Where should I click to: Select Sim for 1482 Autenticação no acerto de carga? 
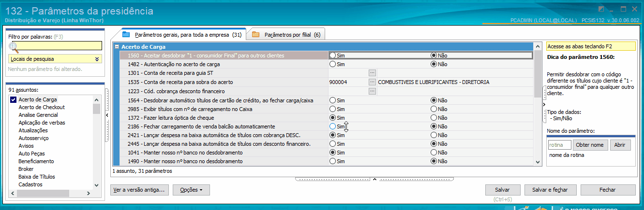click(332, 64)
